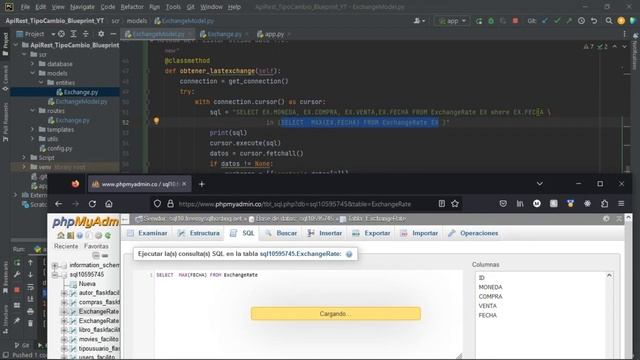The height and width of the screenshot is (360, 640).
Task: Expand information_schema database in phpMyAdmin
Action: [55, 265]
